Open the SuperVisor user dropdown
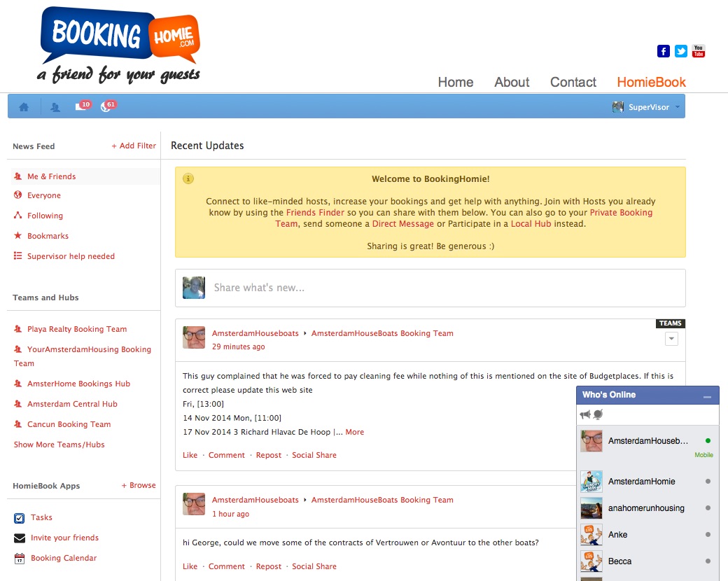Viewport: 728px width, 581px height. click(x=647, y=107)
